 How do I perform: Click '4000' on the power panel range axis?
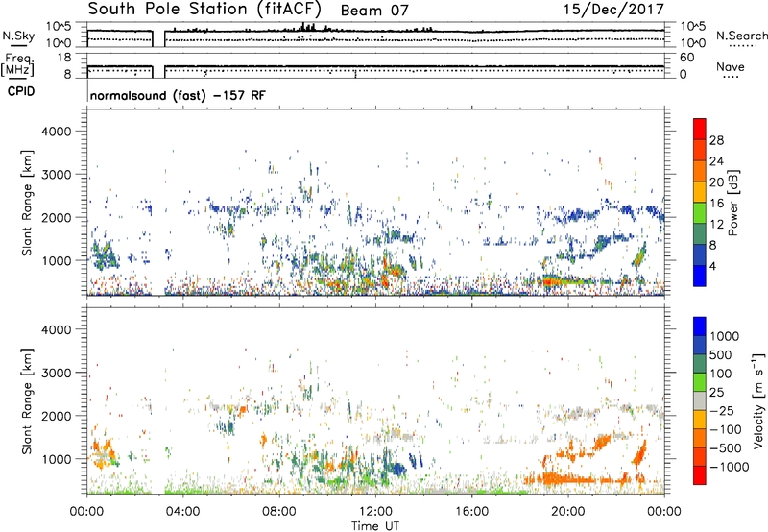coord(57,132)
